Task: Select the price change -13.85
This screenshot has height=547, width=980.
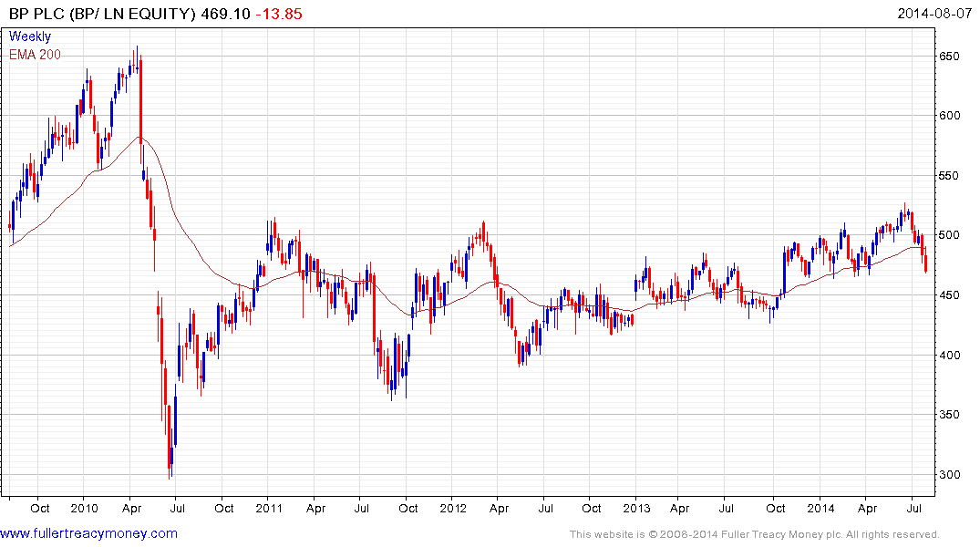Action: point(279,14)
